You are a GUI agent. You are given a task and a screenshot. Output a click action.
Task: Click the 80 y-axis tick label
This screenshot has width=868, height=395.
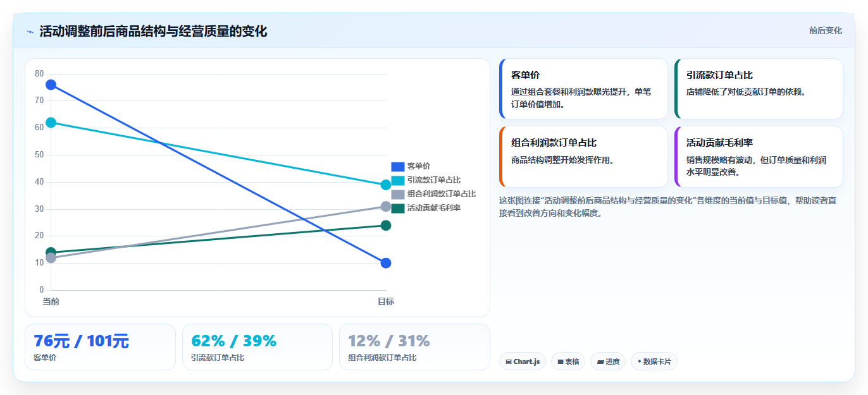pyautogui.click(x=39, y=74)
